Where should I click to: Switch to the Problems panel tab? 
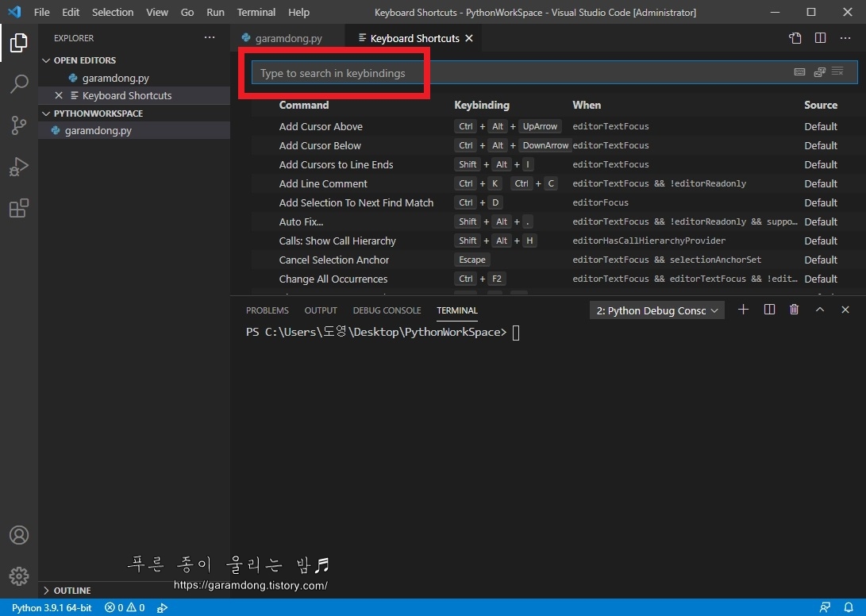267,310
